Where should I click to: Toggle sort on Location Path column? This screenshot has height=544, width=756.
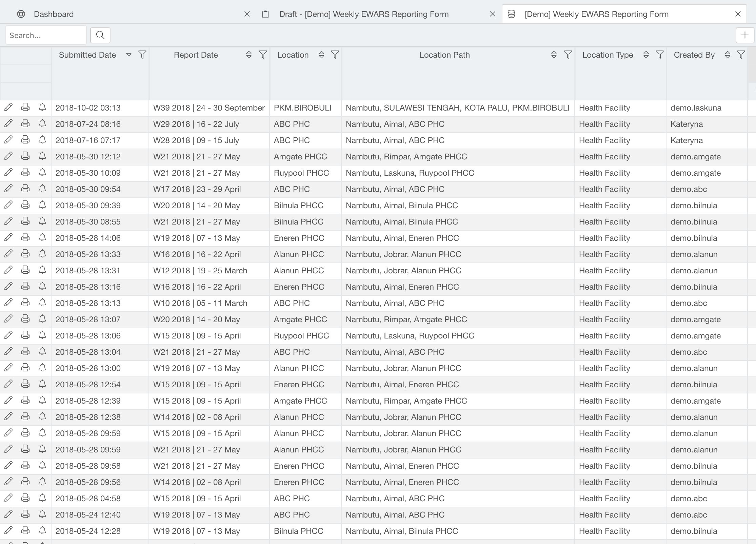(554, 55)
